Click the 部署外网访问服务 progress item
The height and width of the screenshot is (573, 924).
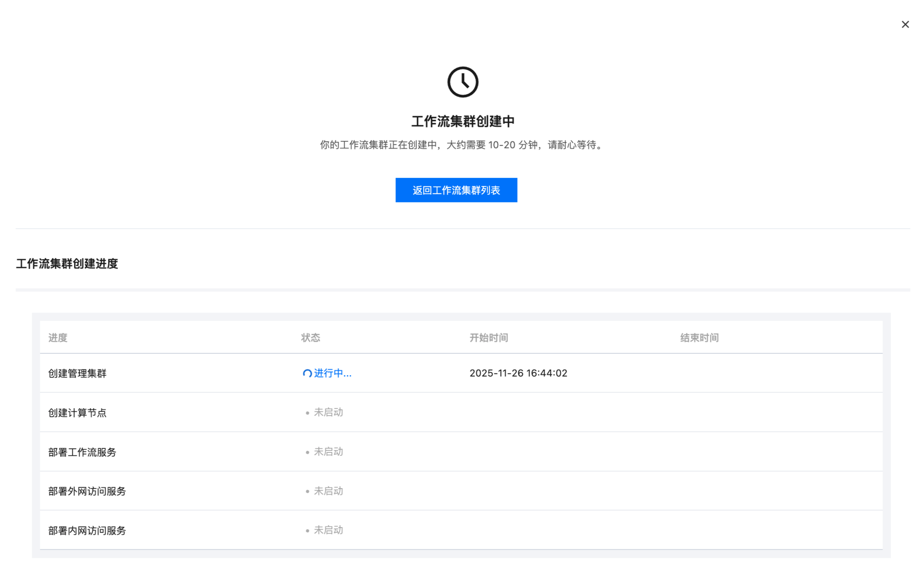(87, 491)
